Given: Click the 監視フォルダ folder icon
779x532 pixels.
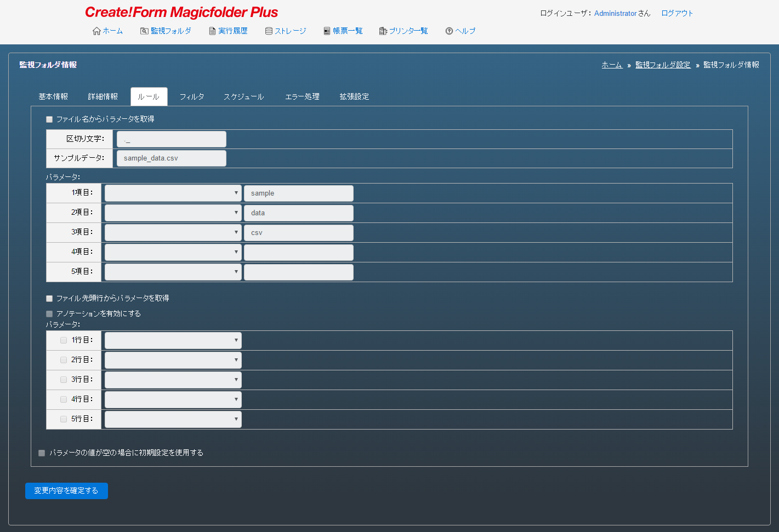Looking at the screenshot, I should (144, 31).
